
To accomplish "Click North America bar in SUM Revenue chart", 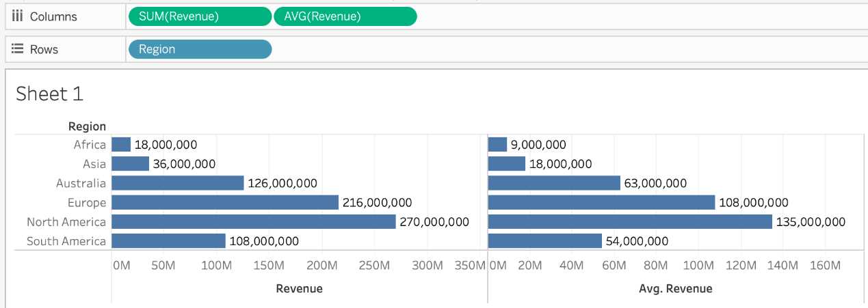I will [x=253, y=222].
